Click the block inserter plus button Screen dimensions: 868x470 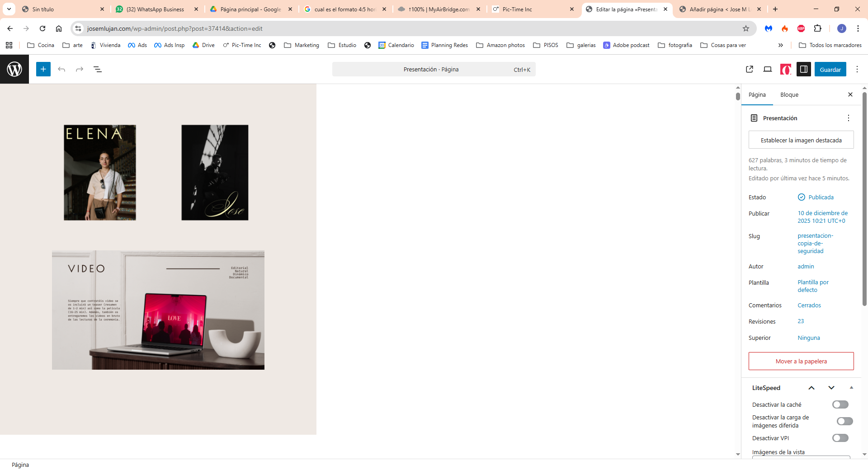(43, 69)
